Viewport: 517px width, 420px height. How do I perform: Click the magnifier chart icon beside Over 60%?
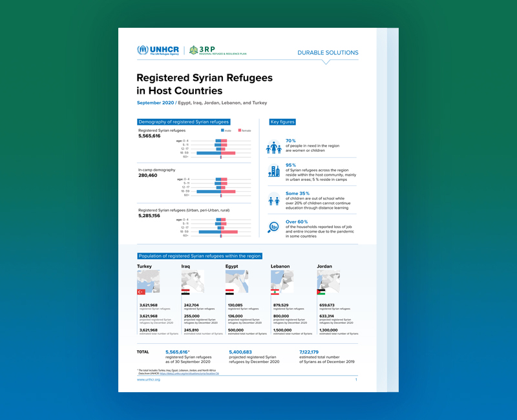tap(274, 227)
